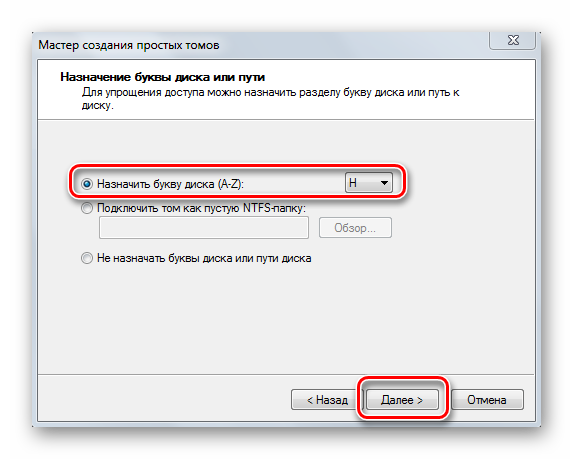Select the 'Подключить том как пустую NTFS-папку' radio button
573x459 pixels.
(87, 208)
